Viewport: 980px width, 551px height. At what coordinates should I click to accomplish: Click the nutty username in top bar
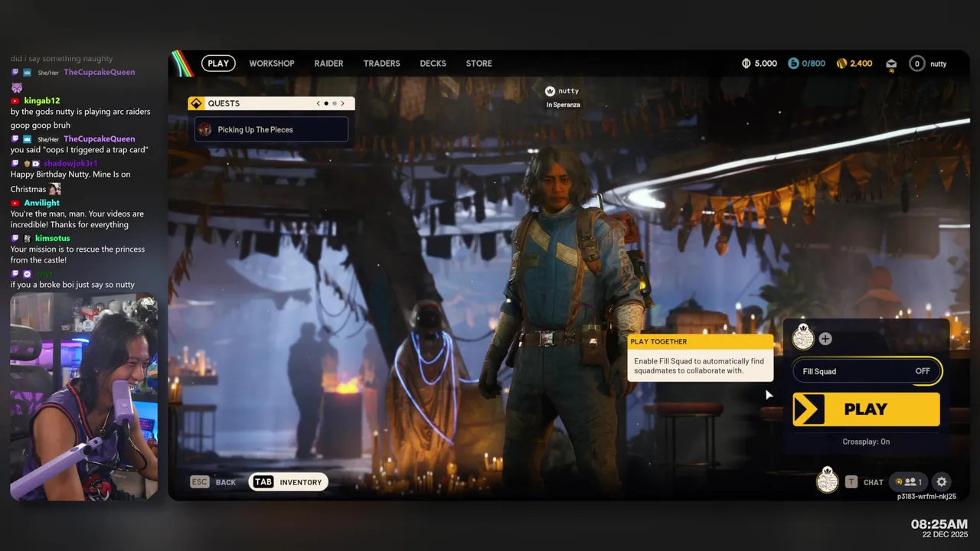pyautogui.click(x=939, y=64)
